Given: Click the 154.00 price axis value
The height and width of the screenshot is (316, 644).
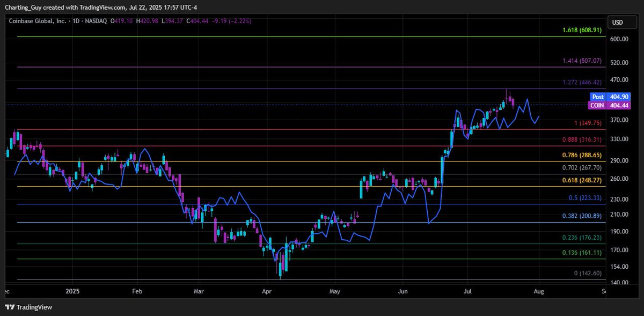Looking at the screenshot, I should click(x=619, y=267).
